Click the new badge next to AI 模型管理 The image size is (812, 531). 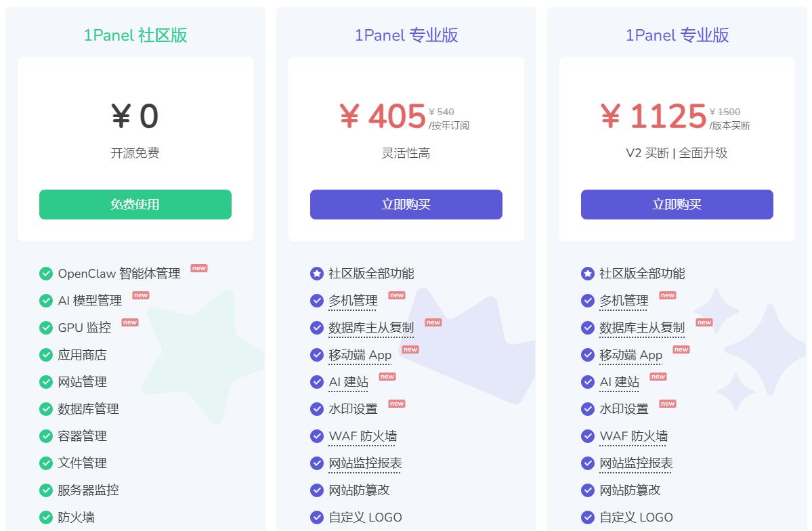pos(141,295)
